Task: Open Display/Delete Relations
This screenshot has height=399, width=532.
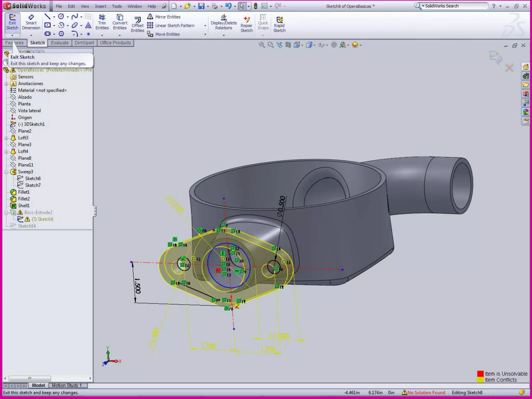Action: point(224,22)
